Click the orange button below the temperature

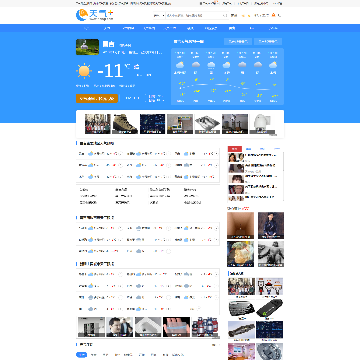(97, 98)
